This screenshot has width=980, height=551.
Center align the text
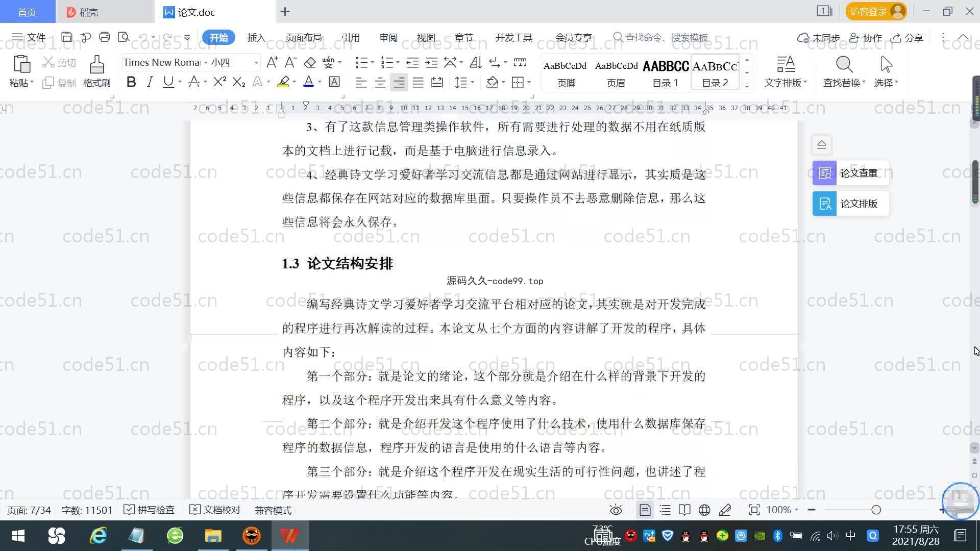[x=380, y=82]
